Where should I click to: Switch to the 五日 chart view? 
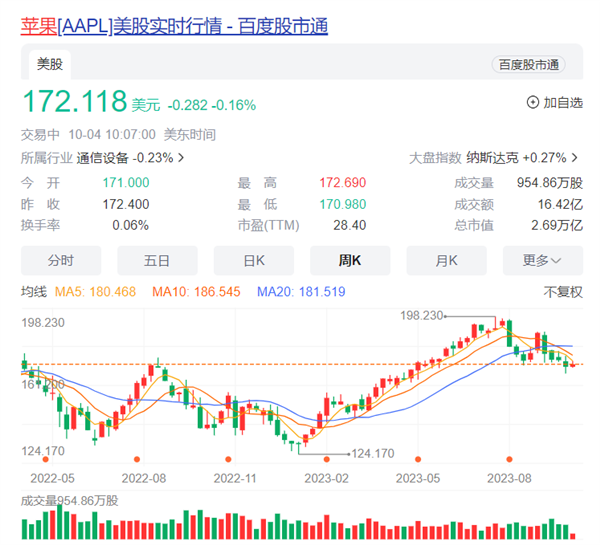pyautogui.click(x=157, y=260)
